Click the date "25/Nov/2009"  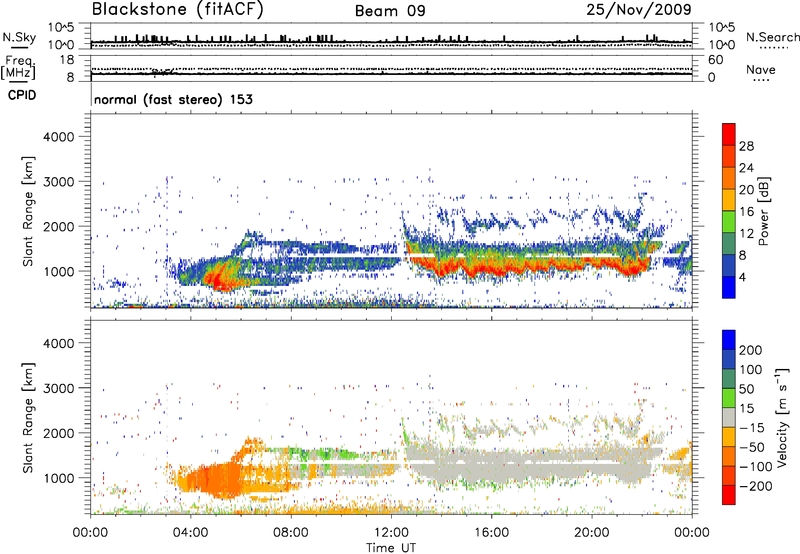(x=639, y=9)
